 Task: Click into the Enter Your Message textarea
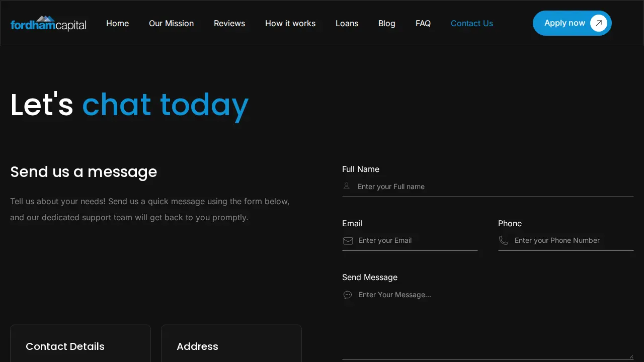(x=488, y=322)
